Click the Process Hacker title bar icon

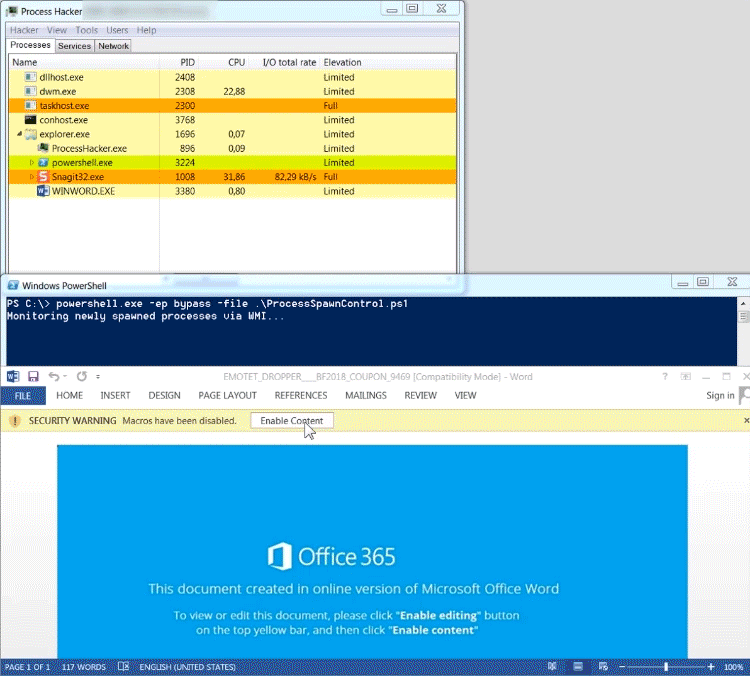coord(11,11)
